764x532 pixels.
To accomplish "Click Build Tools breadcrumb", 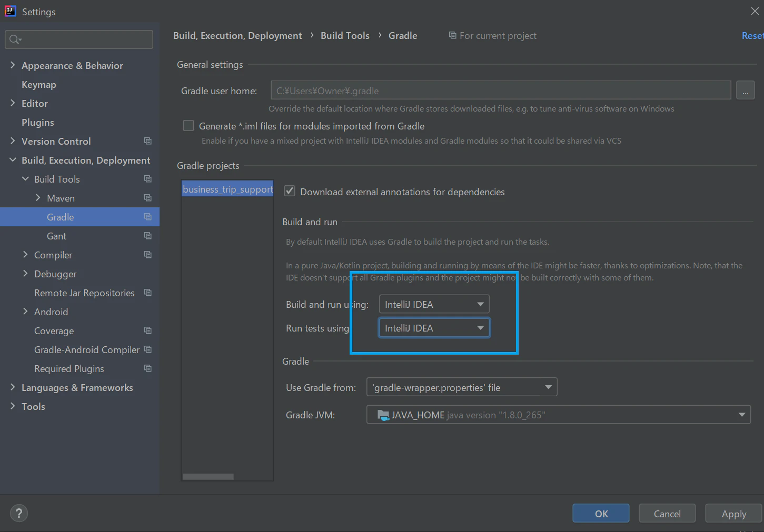I will click(x=345, y=35).
